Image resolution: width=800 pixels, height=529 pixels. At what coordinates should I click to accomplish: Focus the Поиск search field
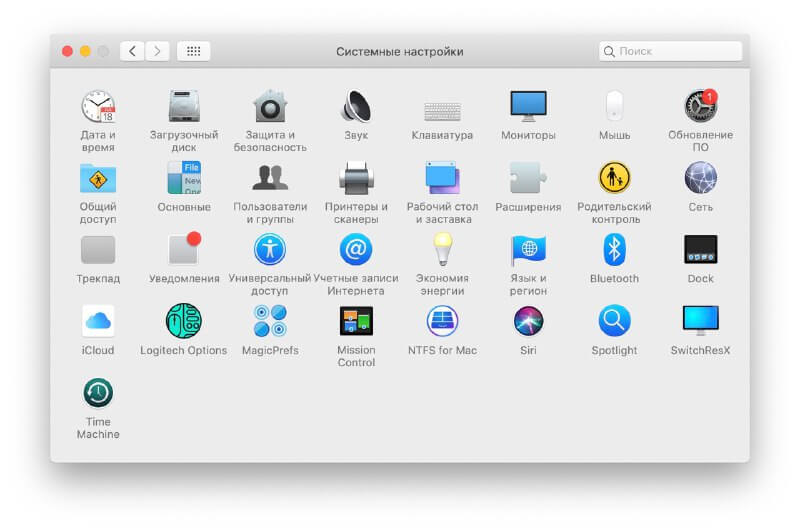[x=670, y=51]
